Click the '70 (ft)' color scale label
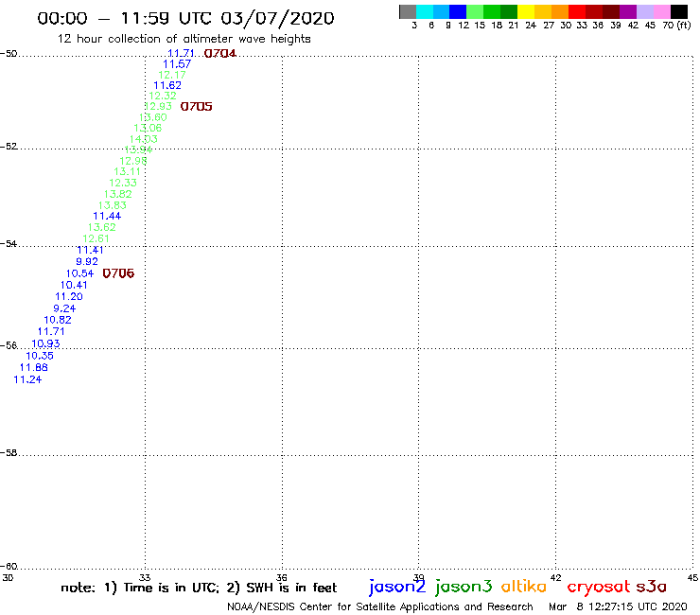 point(676,26)
